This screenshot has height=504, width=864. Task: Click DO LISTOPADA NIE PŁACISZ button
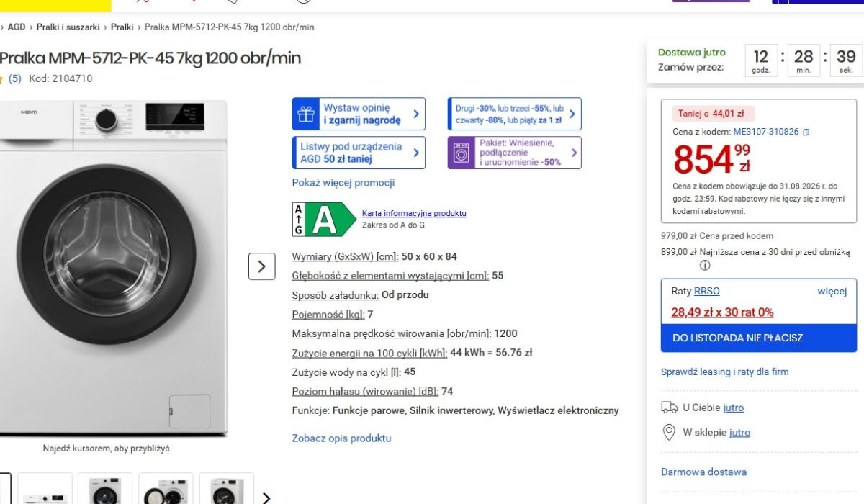(x=759, y=338)
